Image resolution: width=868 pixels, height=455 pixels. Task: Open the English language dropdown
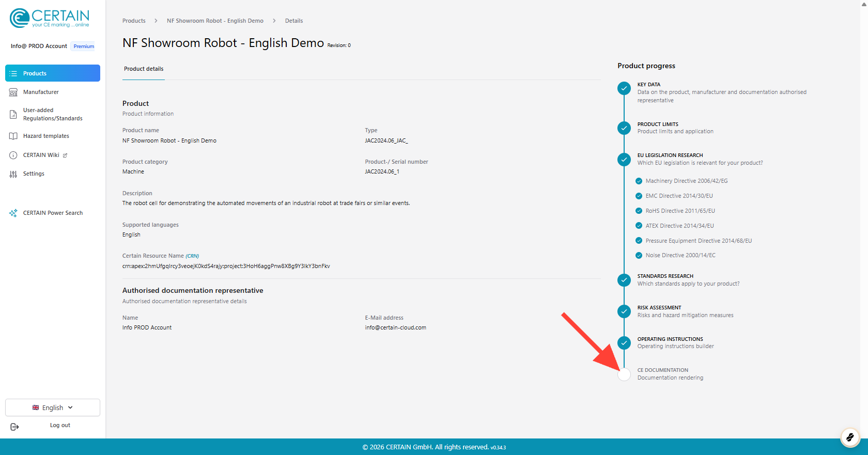pos(53,407)
